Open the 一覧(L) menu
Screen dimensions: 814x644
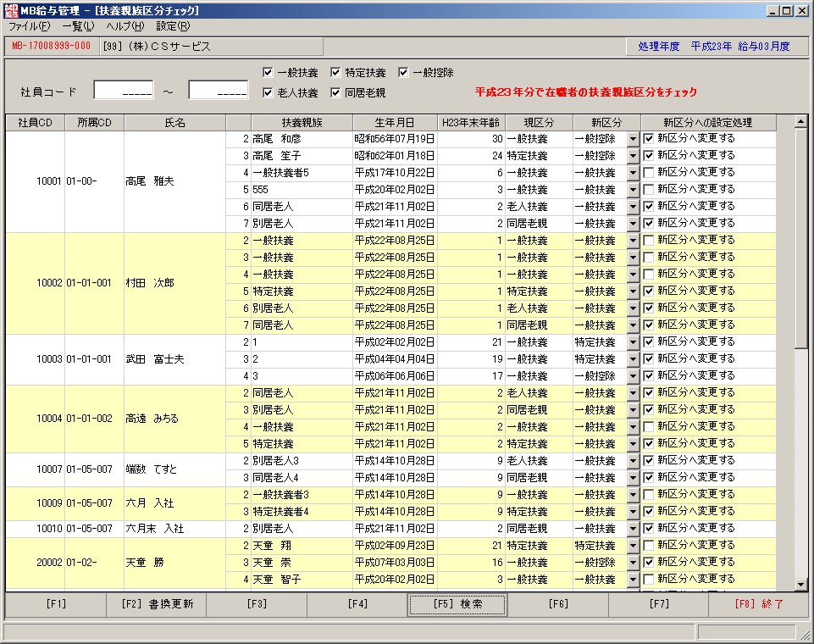pyautogui.click(x=78, y=26)
